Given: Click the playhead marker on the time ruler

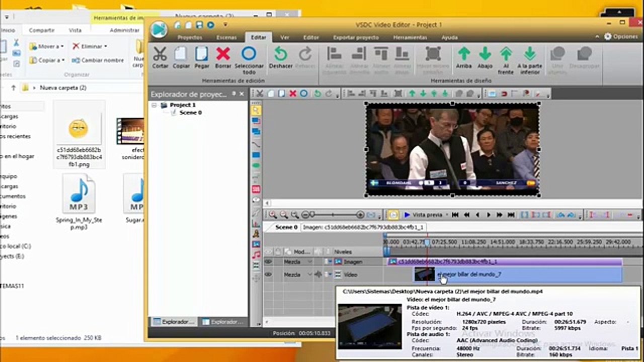Looking at the screenshot, I should coord(428,242).
